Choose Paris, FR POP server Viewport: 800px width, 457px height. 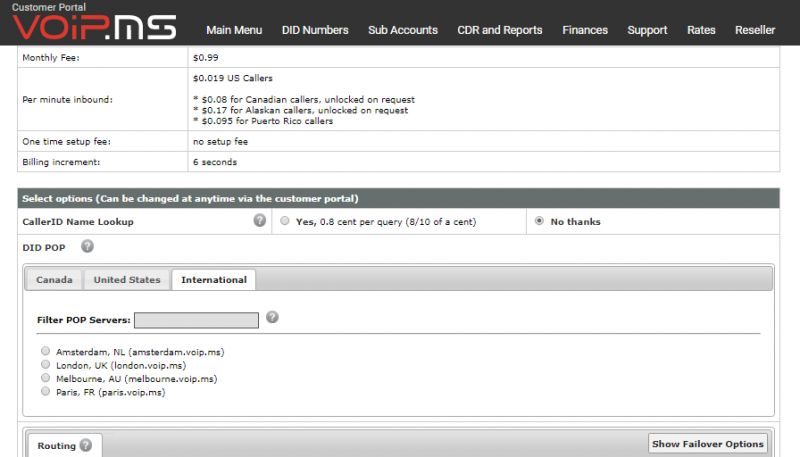pyautogui.click(x=45, y=391)
